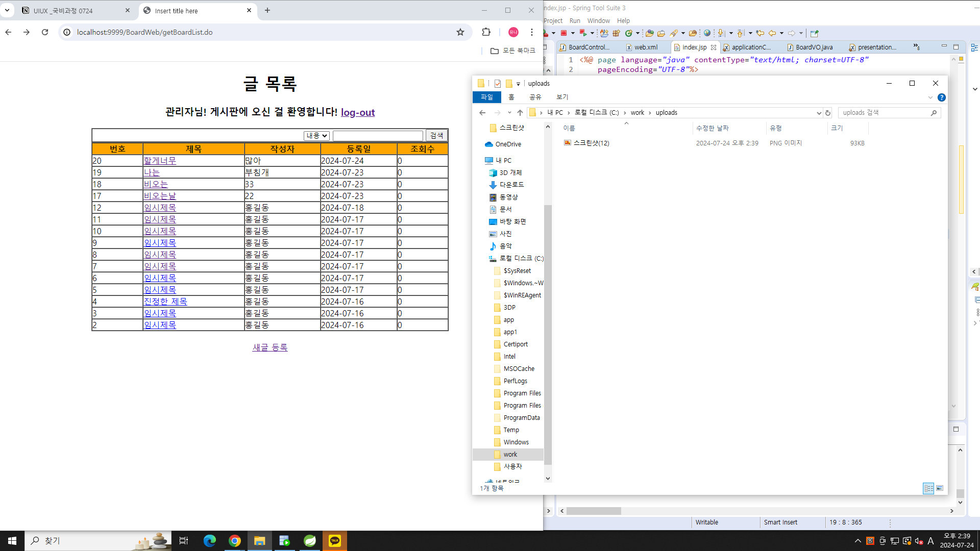This screenshot has height=551, width=980.
Task: Expand the Explorer ribbon chevron
Action: [x=930, y=97]
